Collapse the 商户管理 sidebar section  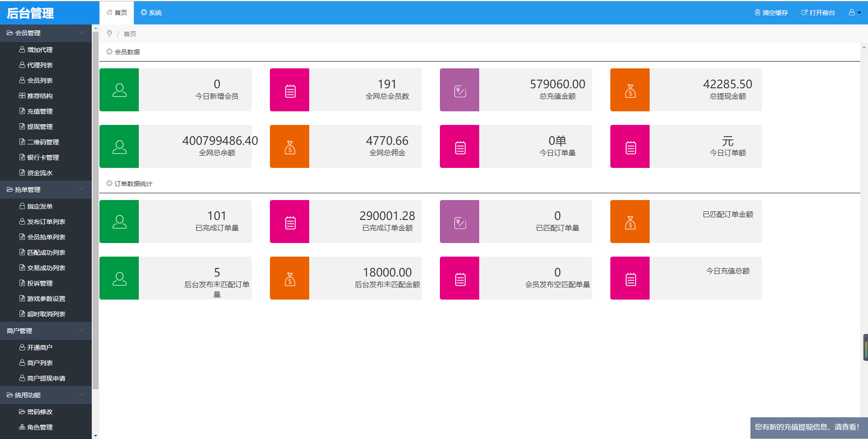[46, 331]
